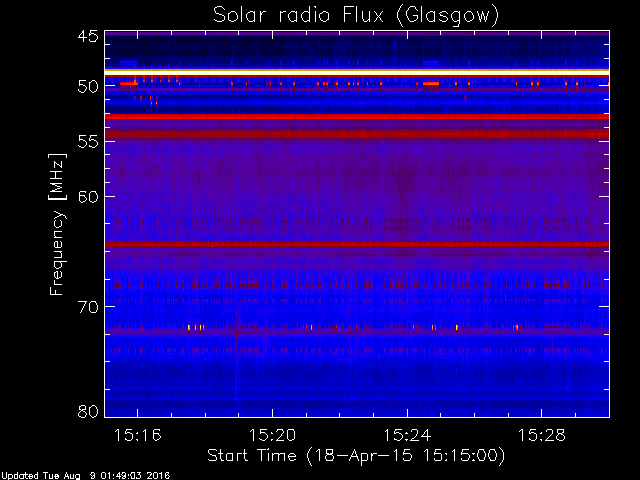Click the 15:28 time axis label
Viewport: 640px width, 480px height.
tap(542, 436)
